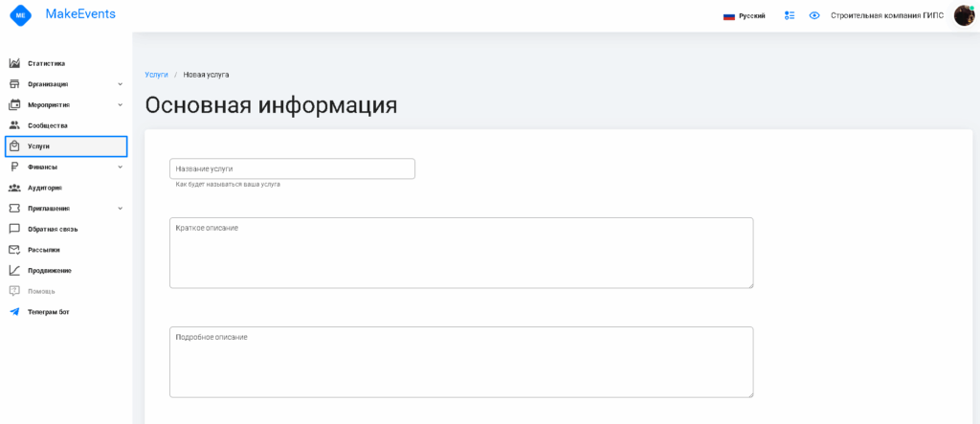Follow the Услуги breadcrumb link
The height and width of the screenshot is (424, 980).
coord(156,75)
